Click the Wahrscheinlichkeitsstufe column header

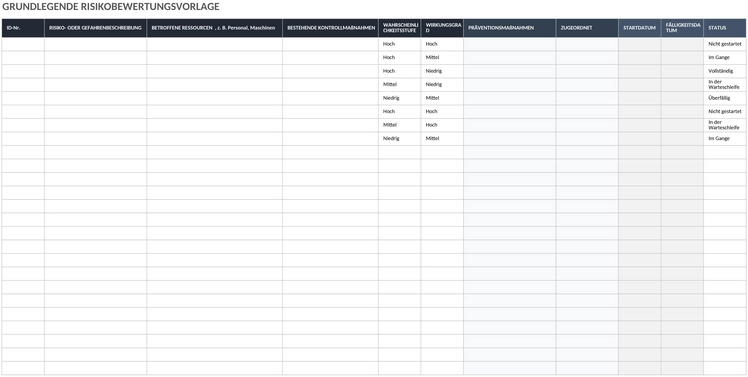[x=400, y=28]
